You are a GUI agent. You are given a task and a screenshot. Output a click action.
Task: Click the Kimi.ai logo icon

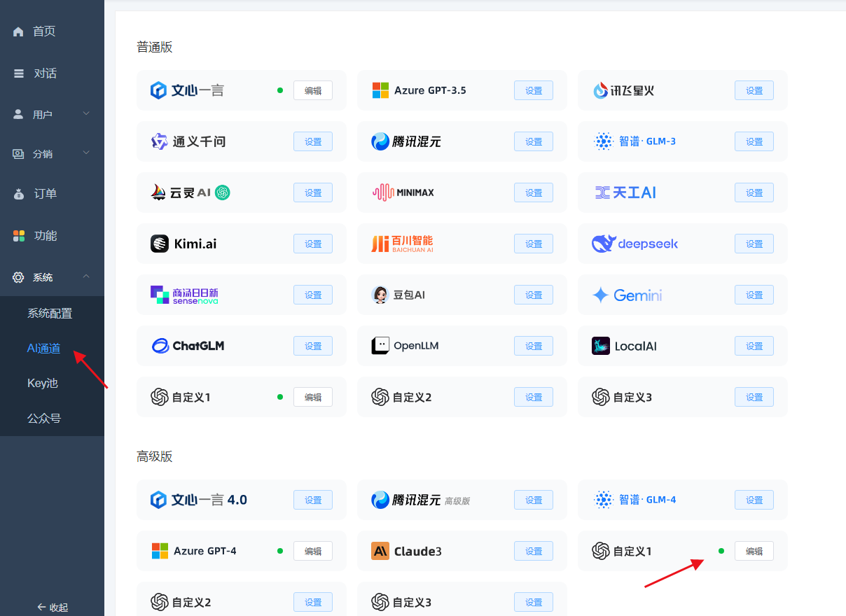tap(160, 244)
